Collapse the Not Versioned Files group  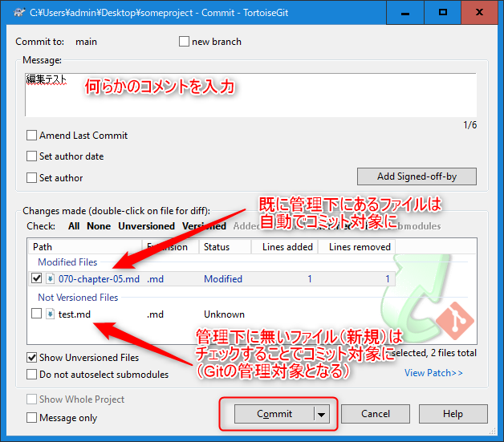tap(77, 298)
